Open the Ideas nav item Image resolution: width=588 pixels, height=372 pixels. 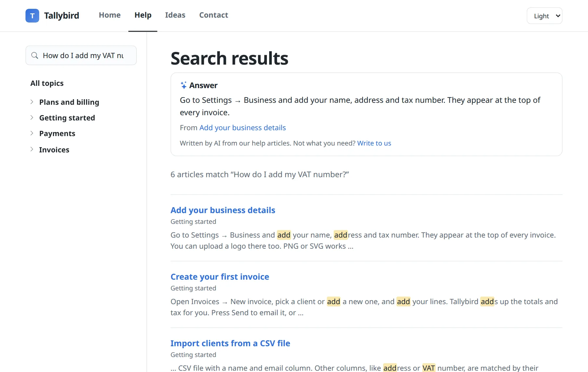(x=175, y=15)
